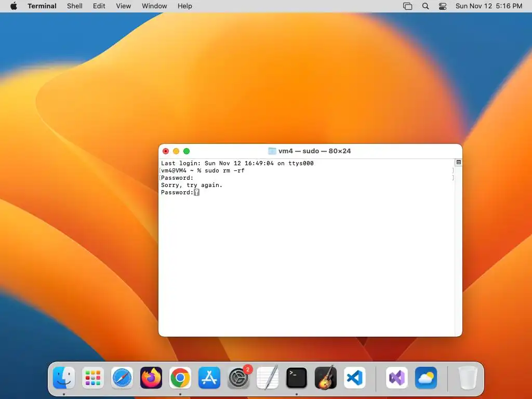532x399 pixels.
Task: Open the Shell menu
Action: 75,6
